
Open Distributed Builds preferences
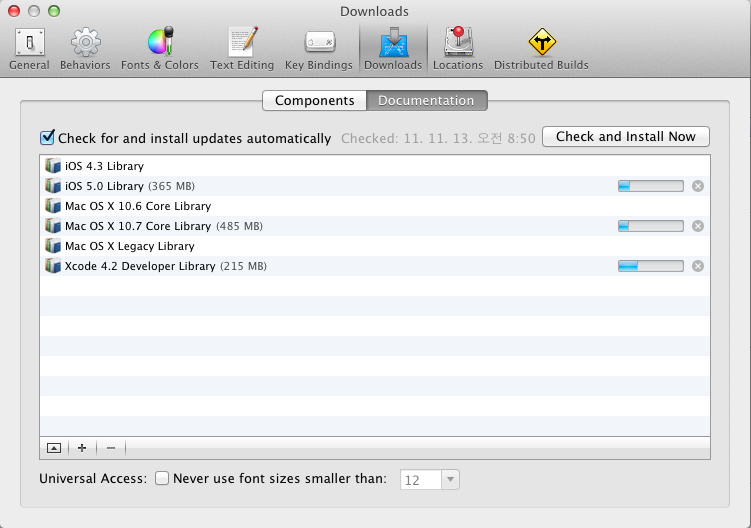point(541,49)
